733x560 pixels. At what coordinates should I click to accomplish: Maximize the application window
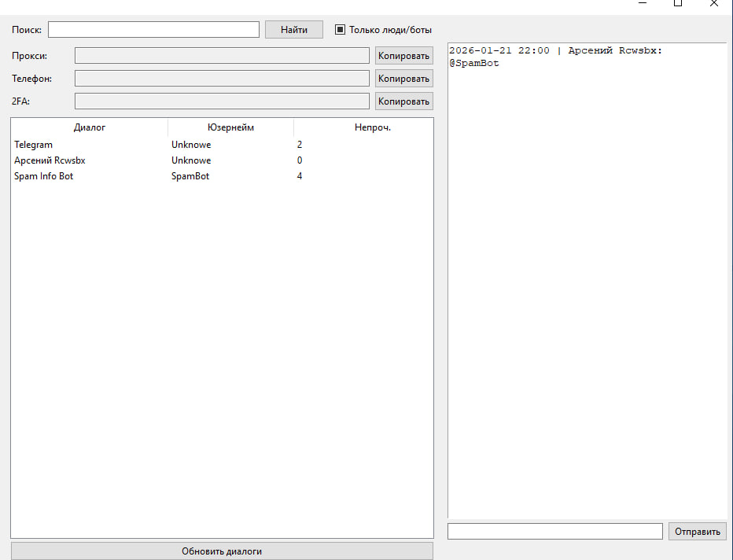pyautogui.click(x=677, y=3)
